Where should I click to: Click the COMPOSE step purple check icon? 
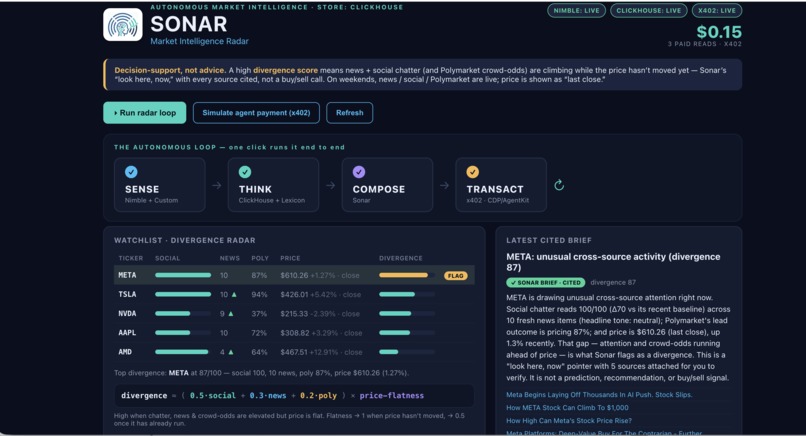[x=359, y=172]
